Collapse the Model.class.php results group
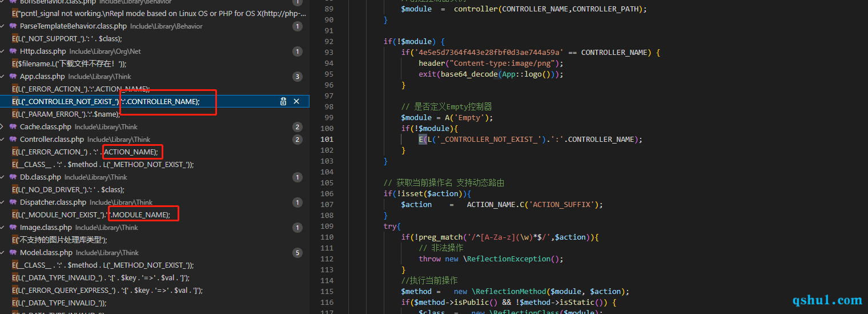The height and width of the screenshot is (314, 868). (x=3, y=253)
